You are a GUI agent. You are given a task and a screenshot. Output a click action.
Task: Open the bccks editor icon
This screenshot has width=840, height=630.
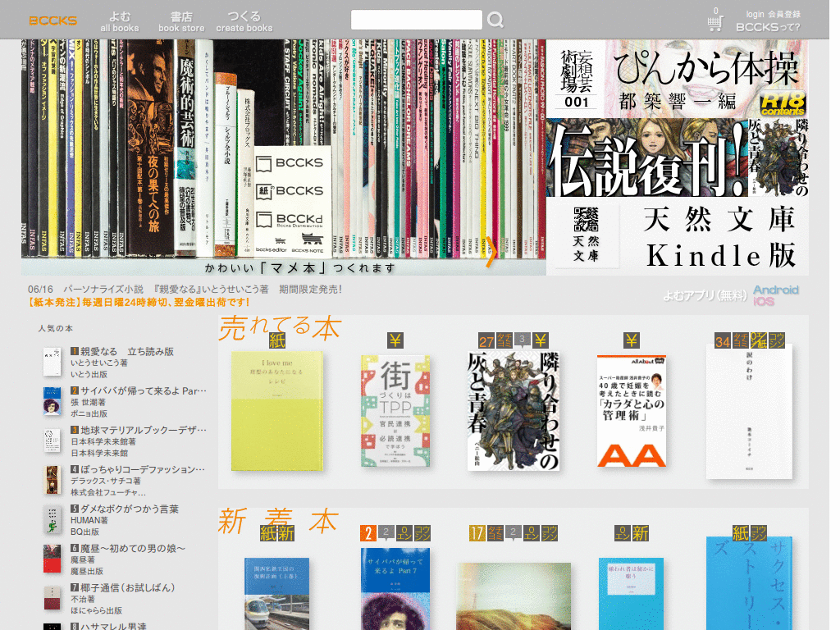[x=272, y=243]
